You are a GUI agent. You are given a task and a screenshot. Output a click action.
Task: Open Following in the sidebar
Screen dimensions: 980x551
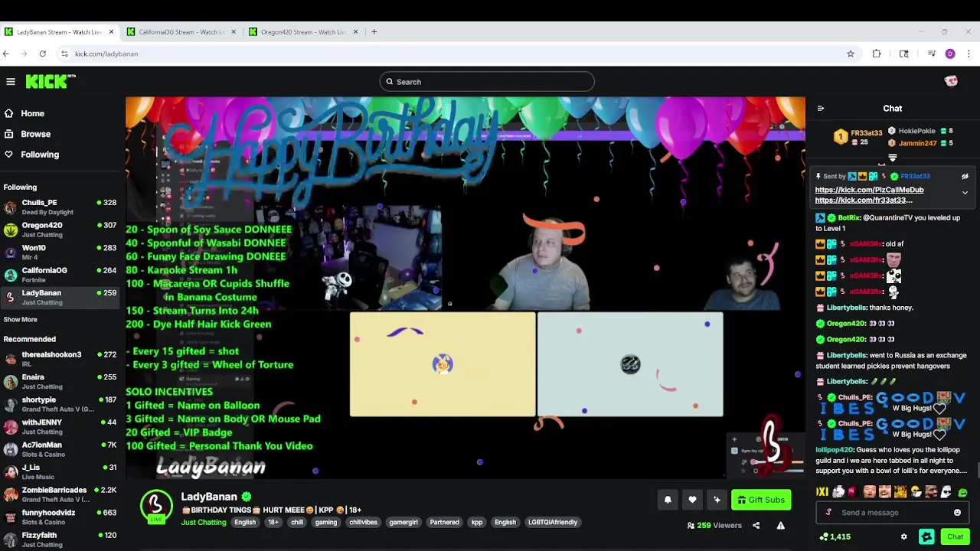[x=40, y=155]
